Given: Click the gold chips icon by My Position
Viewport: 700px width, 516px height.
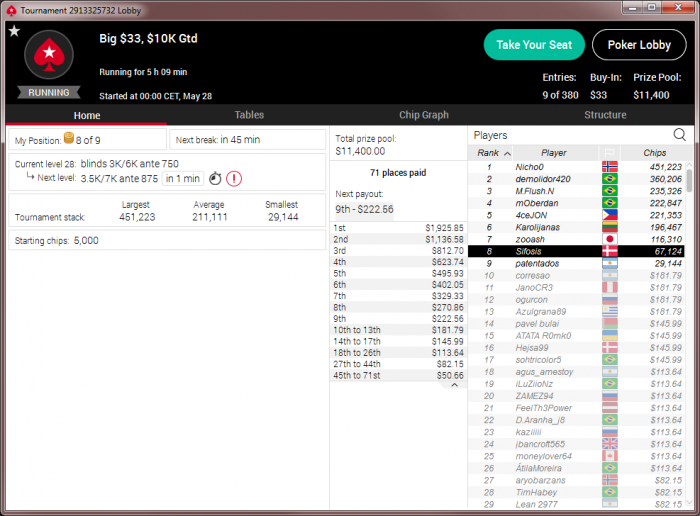Looking at the screenshot, I should click(x=69, y=138).
